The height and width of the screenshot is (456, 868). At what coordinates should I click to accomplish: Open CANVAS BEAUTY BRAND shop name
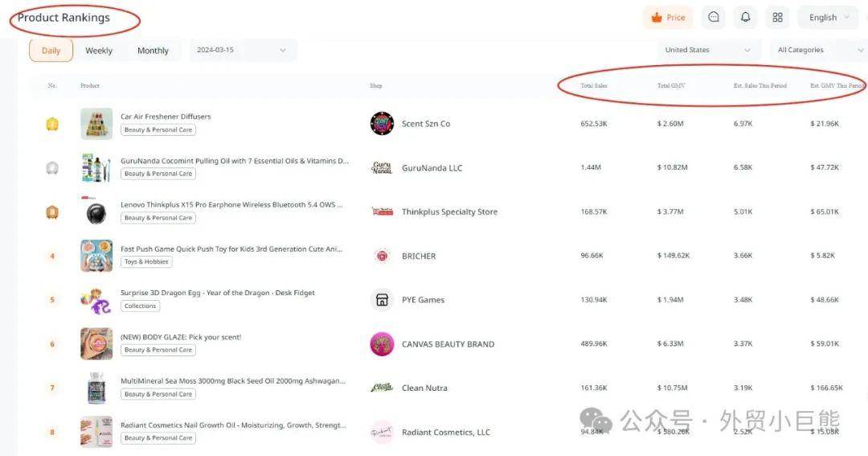[448, 344]
